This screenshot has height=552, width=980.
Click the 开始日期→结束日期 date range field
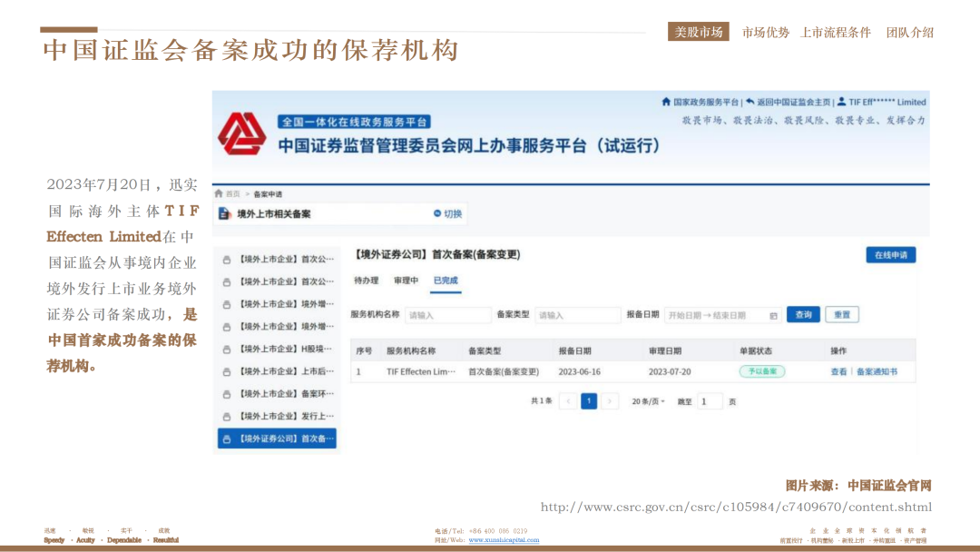[x=722, y=315]
